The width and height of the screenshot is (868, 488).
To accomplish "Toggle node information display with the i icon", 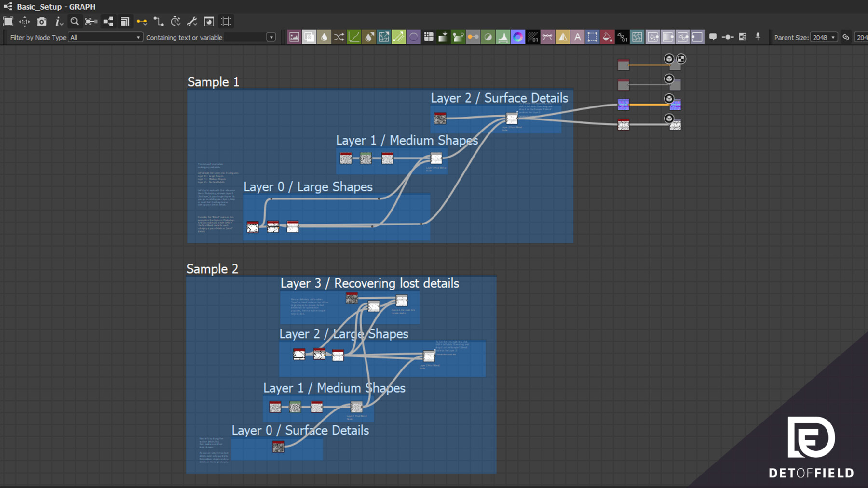I will 58,21.
